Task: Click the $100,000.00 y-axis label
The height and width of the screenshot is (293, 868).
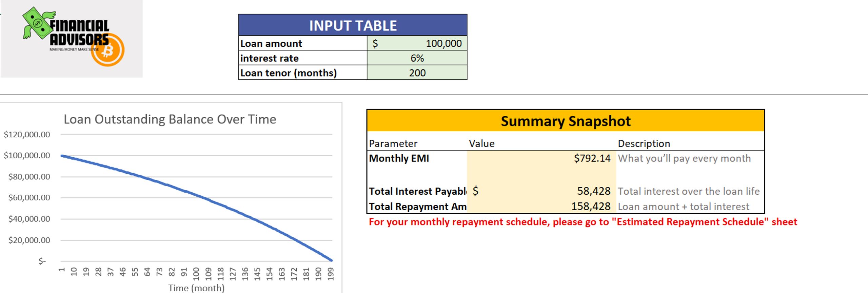Action: coord(27,155)
